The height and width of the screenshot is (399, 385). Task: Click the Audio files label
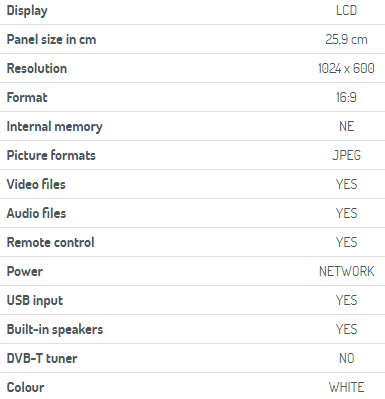[36, 213]
